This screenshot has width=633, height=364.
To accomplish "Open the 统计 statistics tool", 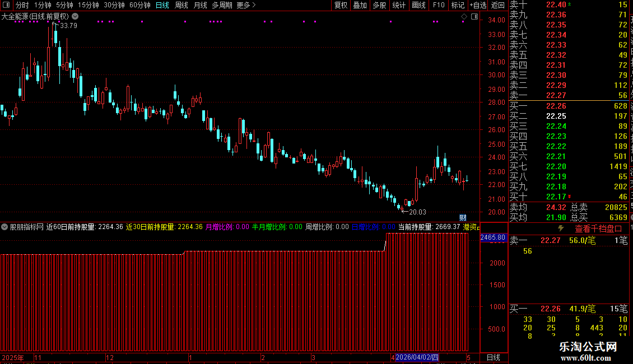I will (x=399, y=5).
